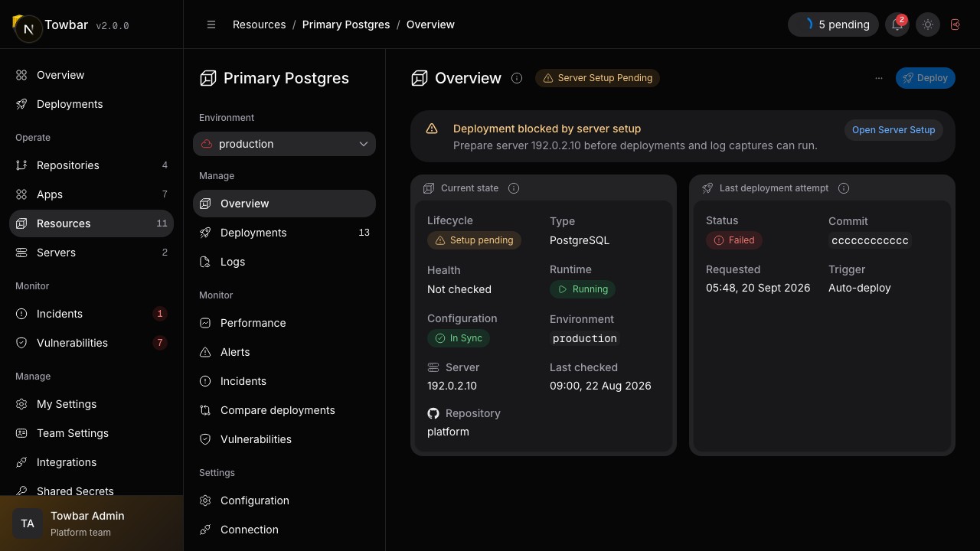980x551 pixels.
Task: Click the Deploy button
Action: [926, 78]
